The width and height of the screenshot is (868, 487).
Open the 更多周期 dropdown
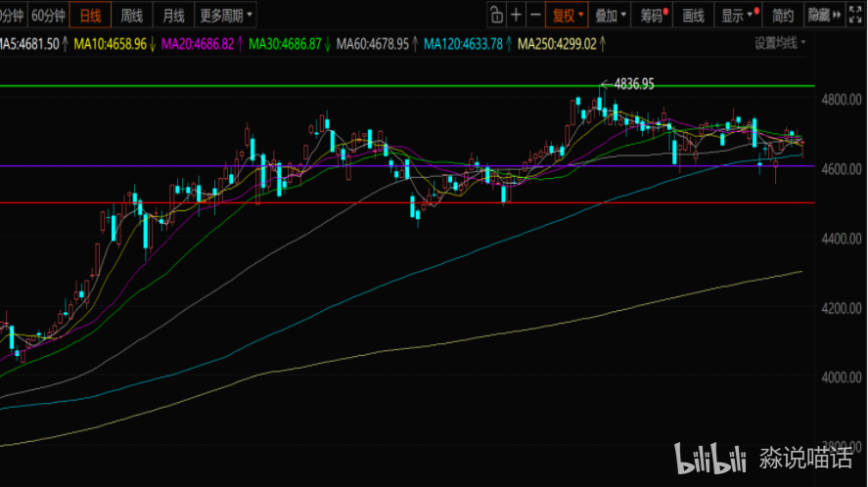[226, 16]
